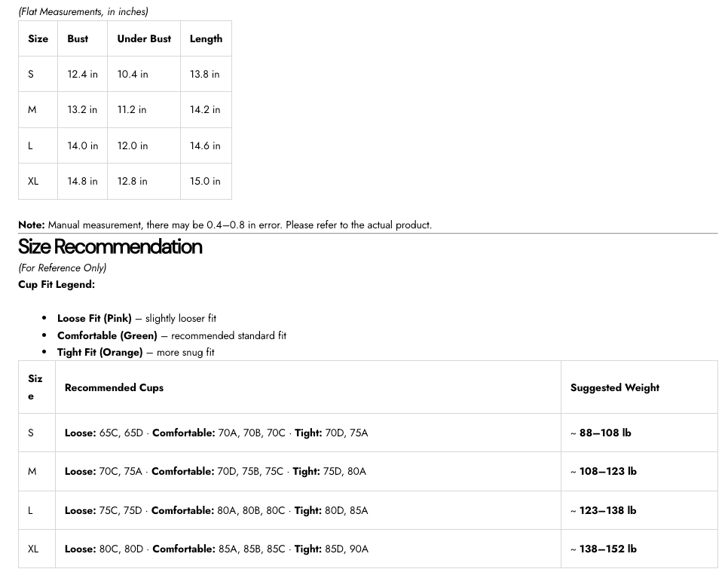Select the Loose Fit (Pink) legend item
Image resolution: width=728 pixels, height=572 pixels.
pos(136,318)
